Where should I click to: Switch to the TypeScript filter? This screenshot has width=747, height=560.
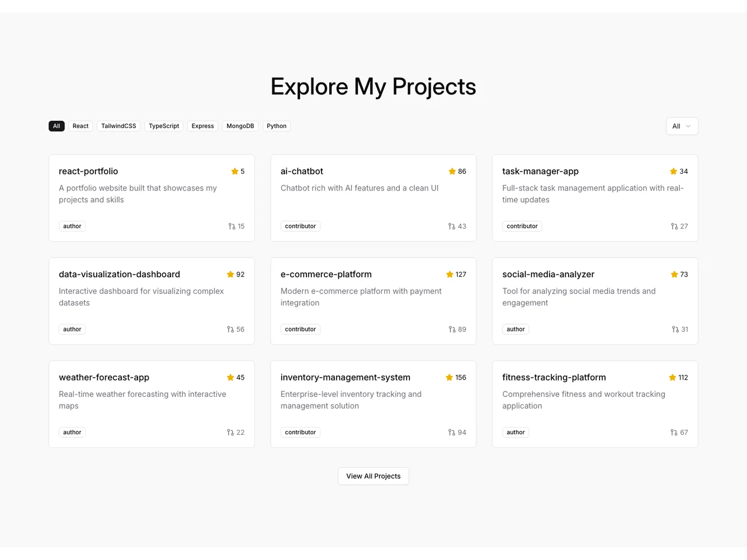[x=164, y=126]
